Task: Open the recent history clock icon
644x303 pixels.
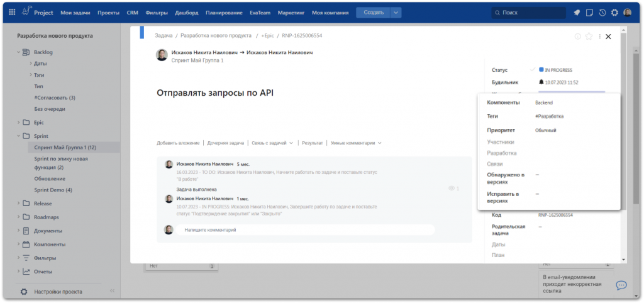Action: point(602,13)
